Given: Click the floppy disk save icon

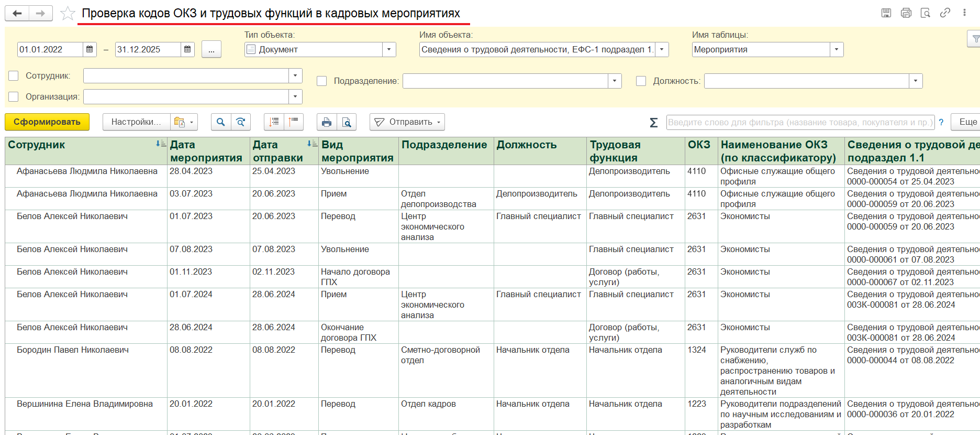Looking at the screenshot, I should [x=886, y=13].
